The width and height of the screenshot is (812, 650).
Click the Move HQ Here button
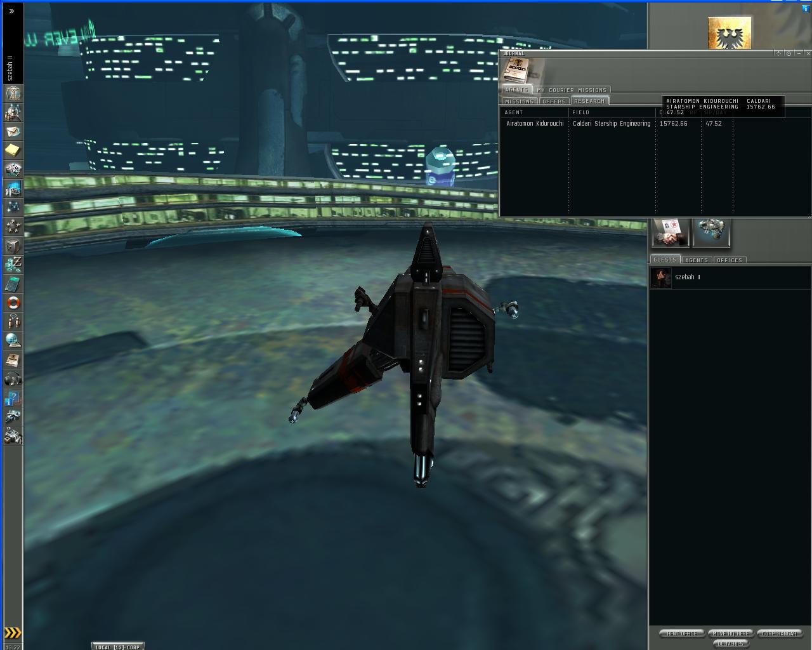point(731,633)
